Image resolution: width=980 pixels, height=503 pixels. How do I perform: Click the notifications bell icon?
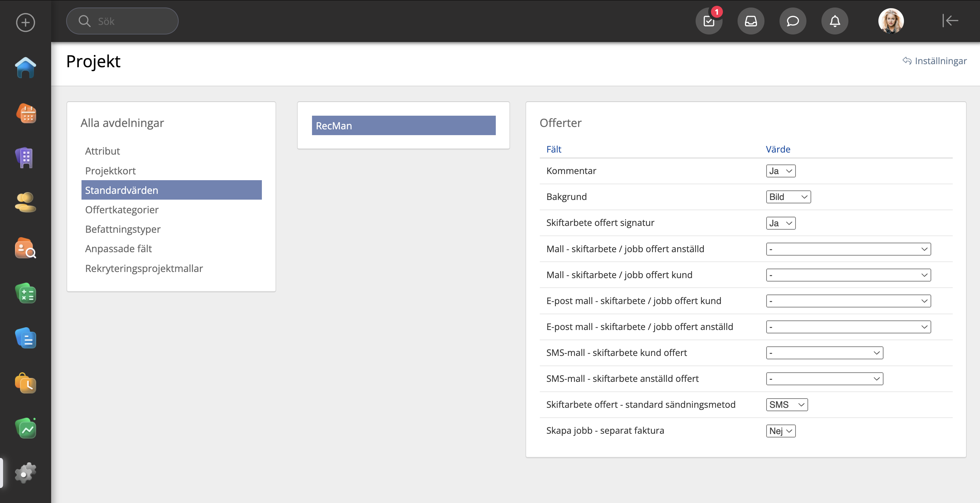pyautogui.click(x=835, y=21)
